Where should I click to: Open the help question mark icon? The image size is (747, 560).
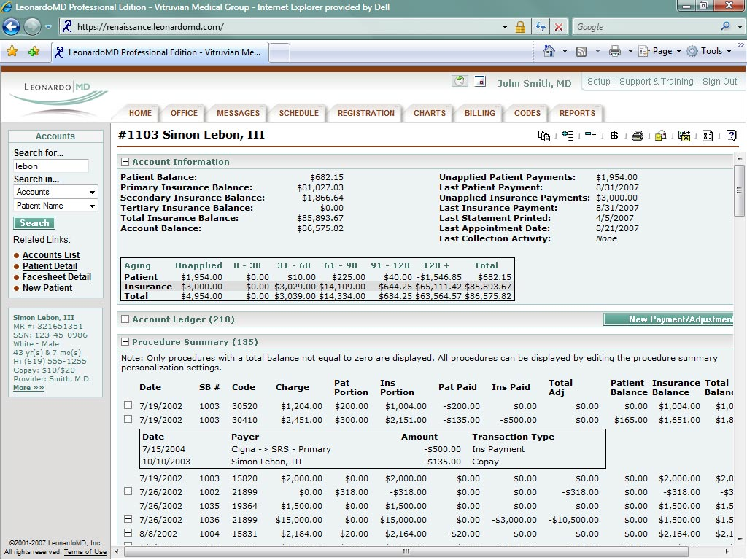[731, 136]
